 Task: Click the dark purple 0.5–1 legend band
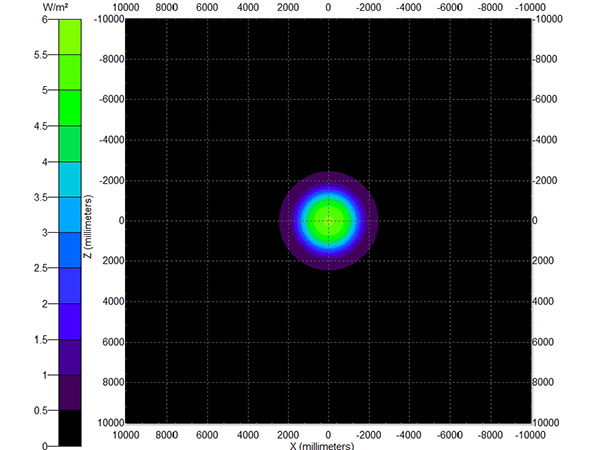pyautogui.click(x=70, y=393)
